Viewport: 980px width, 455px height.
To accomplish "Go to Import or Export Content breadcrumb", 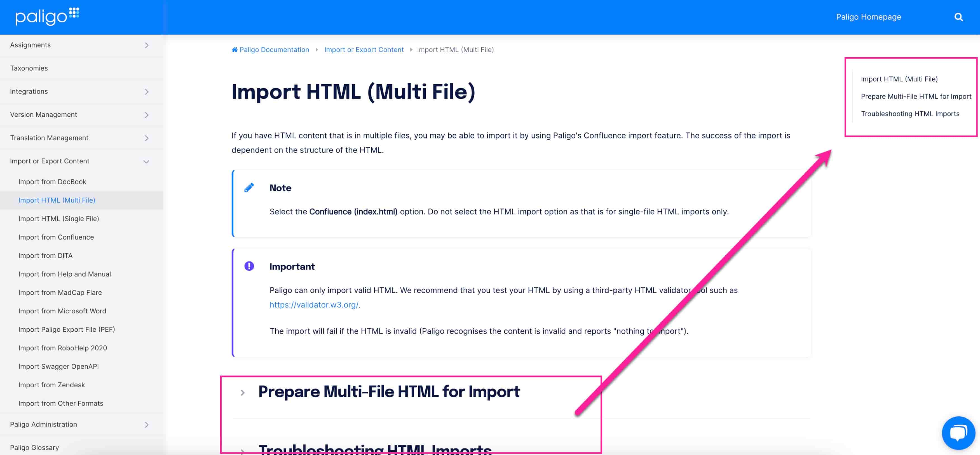I will (364, 50).
